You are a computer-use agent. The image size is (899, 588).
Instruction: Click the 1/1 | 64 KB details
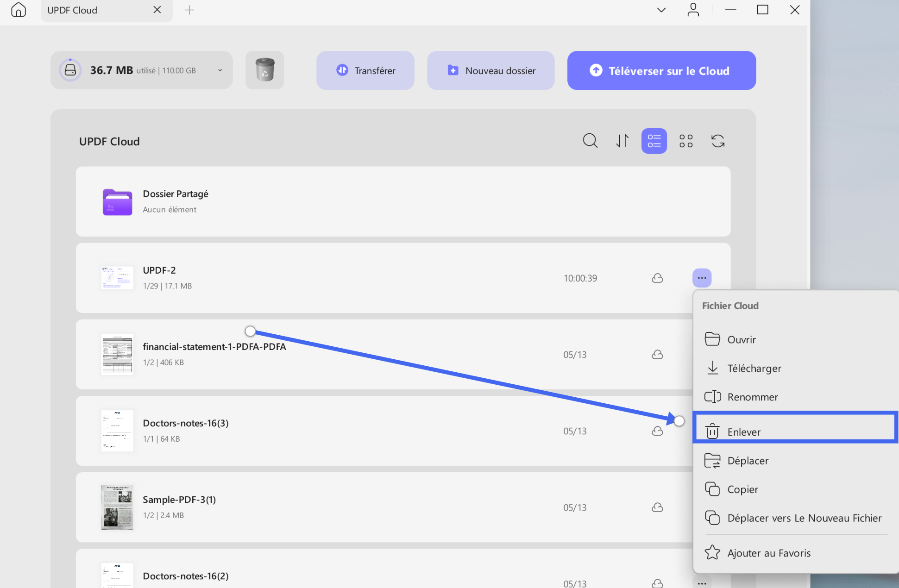[161, 439]
